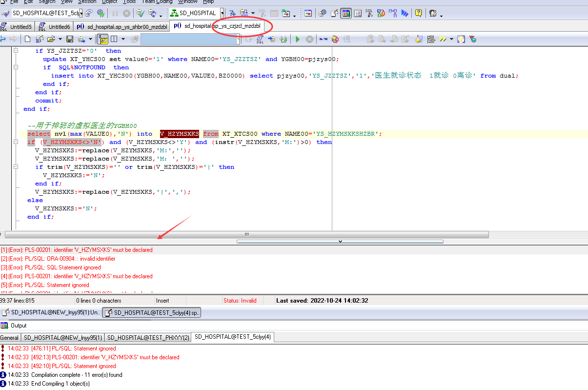Click the picture window icon in the top toolbar
The image size is (588, 390).
point(308,13)
